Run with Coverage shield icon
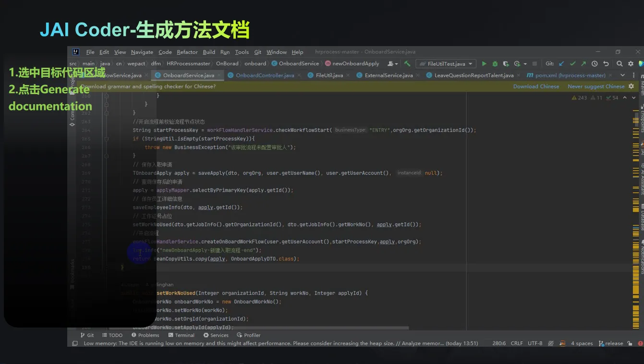Image resolution: width=644 pixels, height=364 pixels. pyautogui.click(x=506, y=64)
